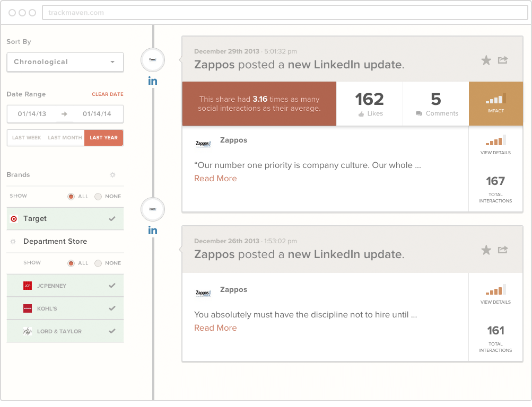Select NONE radio in Brands show row

[98, 197]
